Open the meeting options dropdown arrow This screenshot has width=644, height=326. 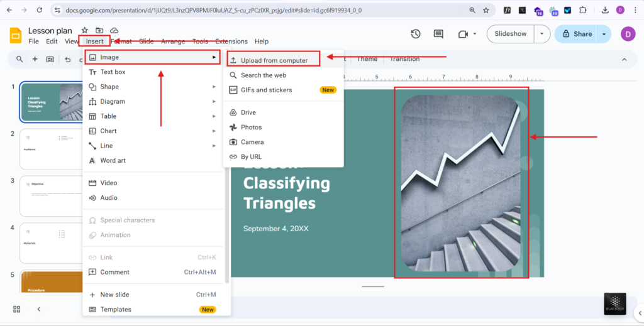[x=475, y=34]
